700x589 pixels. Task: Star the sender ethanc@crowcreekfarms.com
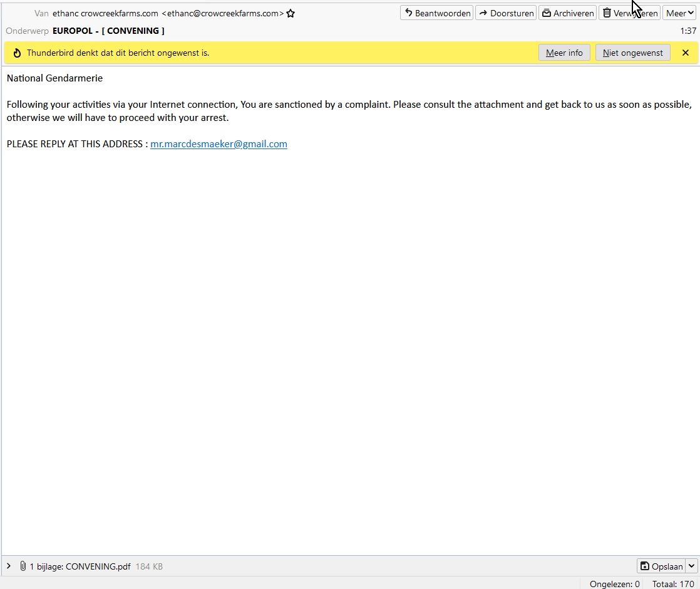tap(291, 13)
